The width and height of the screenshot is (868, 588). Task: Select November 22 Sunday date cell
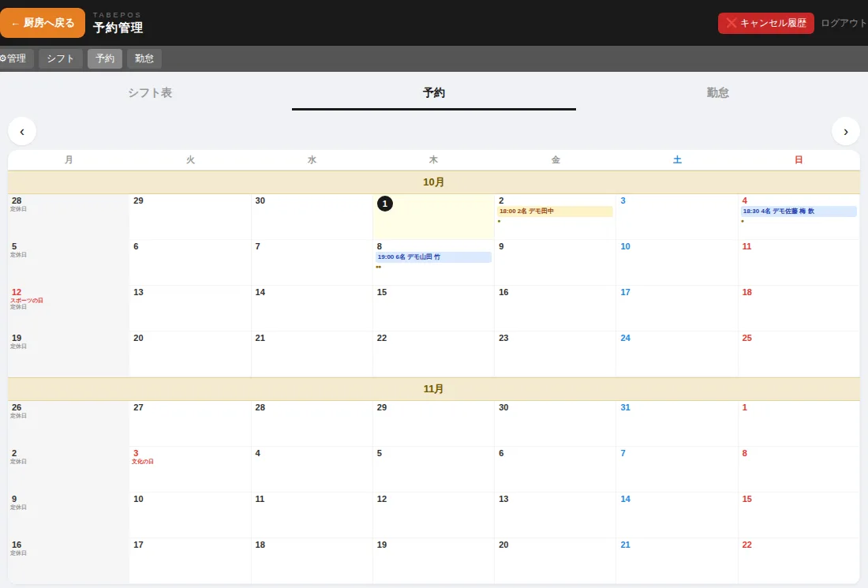coord(799,561)
